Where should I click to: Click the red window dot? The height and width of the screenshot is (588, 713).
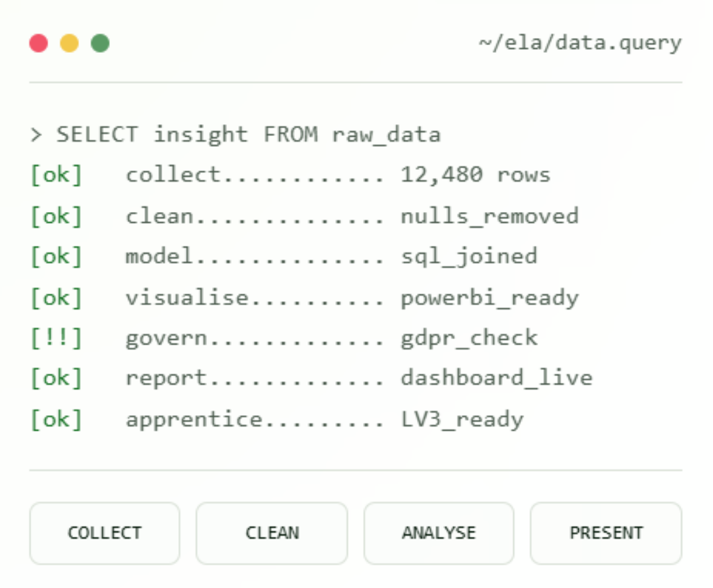[x=39, y=43]
